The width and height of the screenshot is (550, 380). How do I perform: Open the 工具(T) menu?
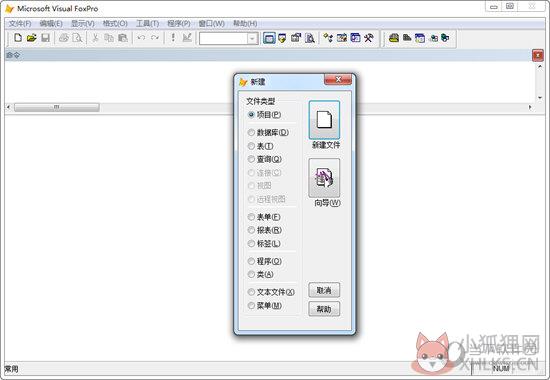(x=147, y=24)
